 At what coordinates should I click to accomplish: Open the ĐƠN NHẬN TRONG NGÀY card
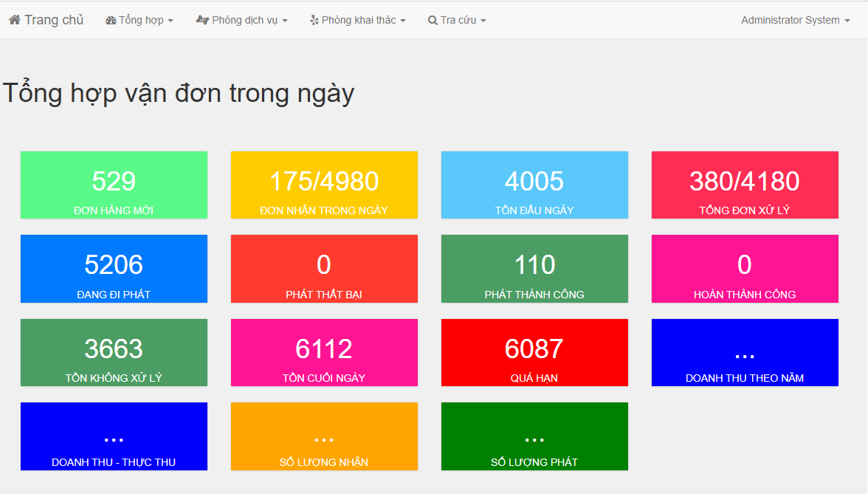click(325, 185)
